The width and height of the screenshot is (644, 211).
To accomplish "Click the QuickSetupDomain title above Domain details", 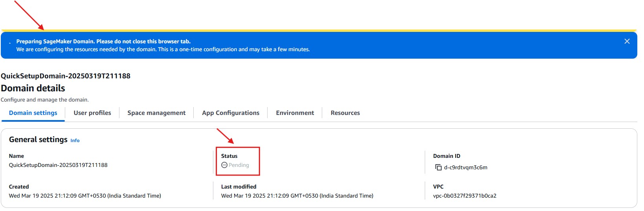I will pyautogui.click(x=66, y=76).
